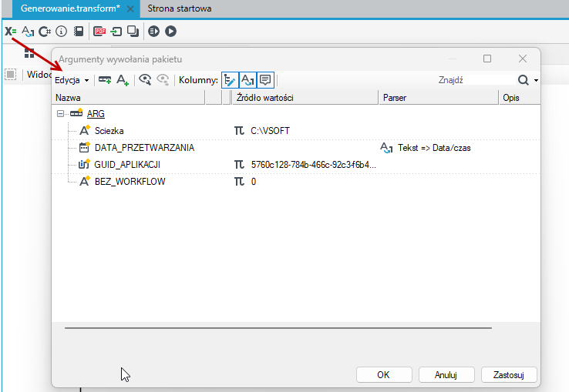Click the GUID value 5760c128-784b...

(x=314, y=165)
